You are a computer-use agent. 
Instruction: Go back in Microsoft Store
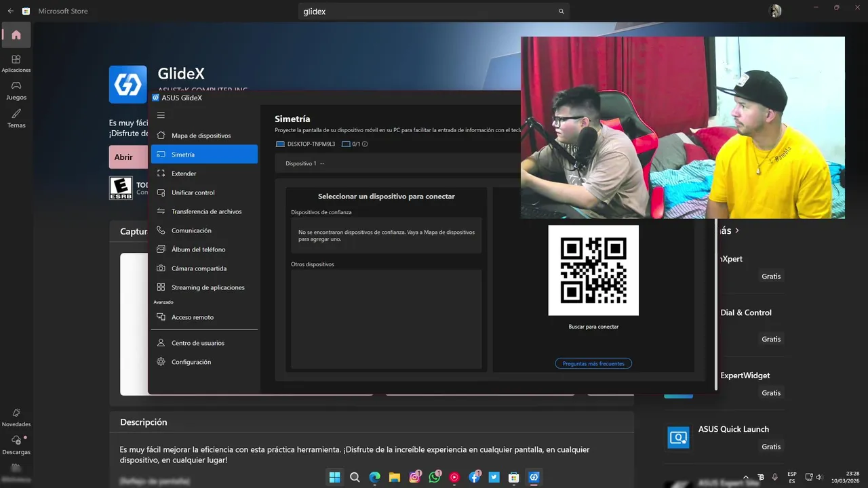10,11
